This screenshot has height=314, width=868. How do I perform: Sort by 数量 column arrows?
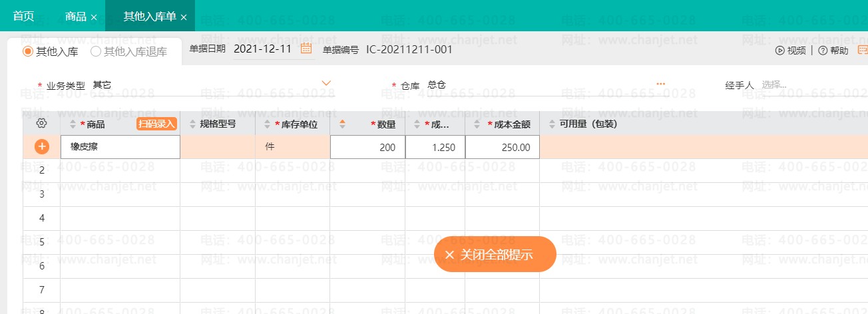pyautogui.click(x=343, y=124)
